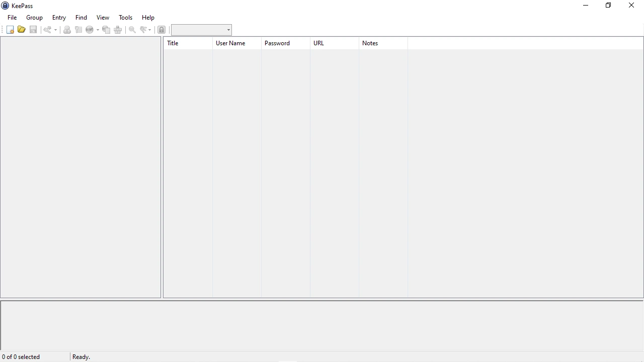Sort by the URL column header
Viewport: 644px width, 362px height.
coord(335,43)
